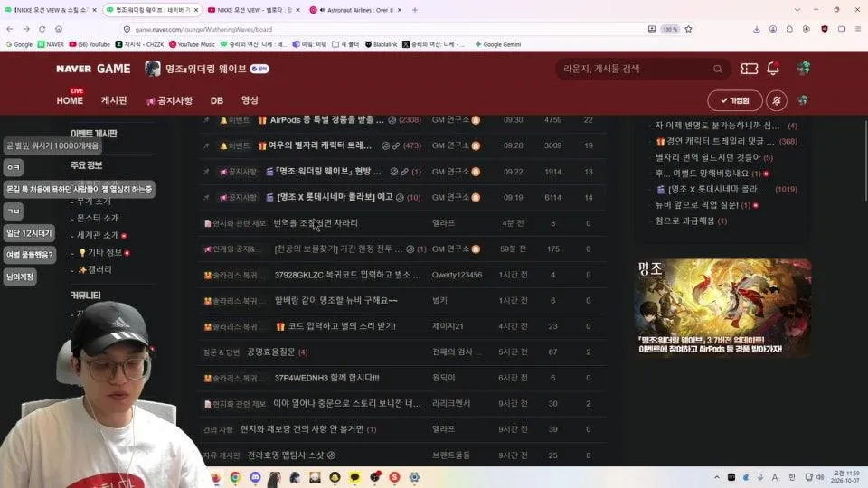Open the 공명효율질문 post
The image size is (868, 488).
270,352
